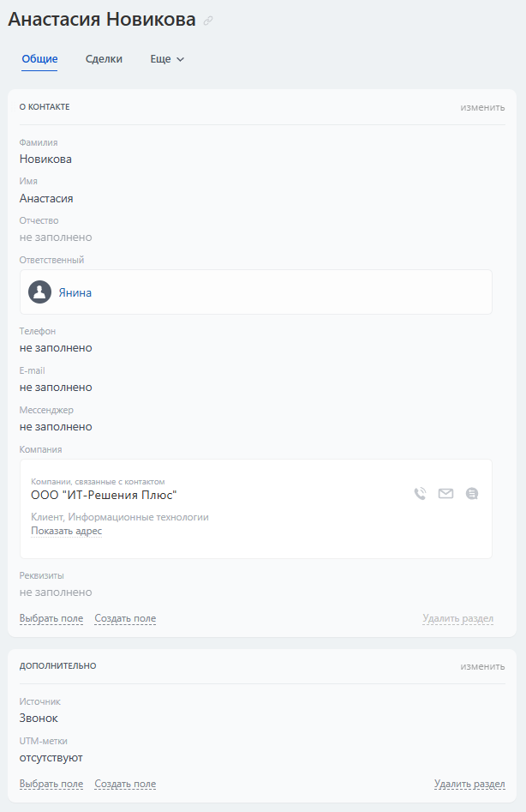The width and height of the screenshot is (526, 812).
Task: Click Удалить раздел in Дополнительно section
Action: 469,784
